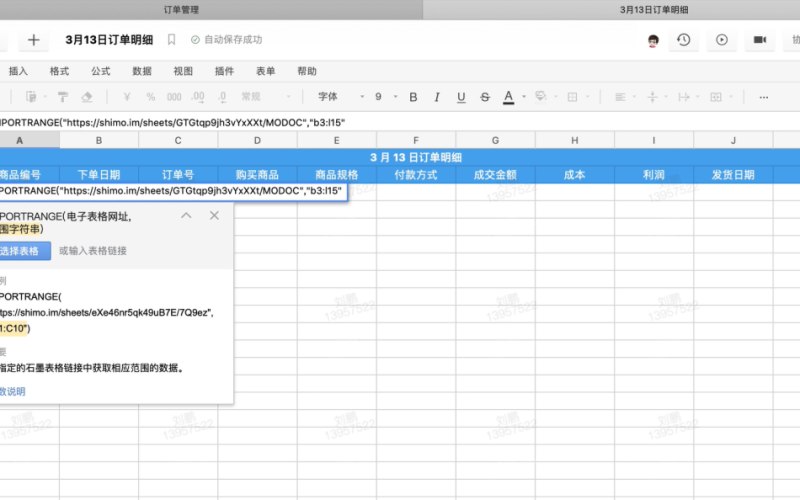The image size is (800, 500).
Task: Click the paste clipboard icon
Action: click(31, 97)
